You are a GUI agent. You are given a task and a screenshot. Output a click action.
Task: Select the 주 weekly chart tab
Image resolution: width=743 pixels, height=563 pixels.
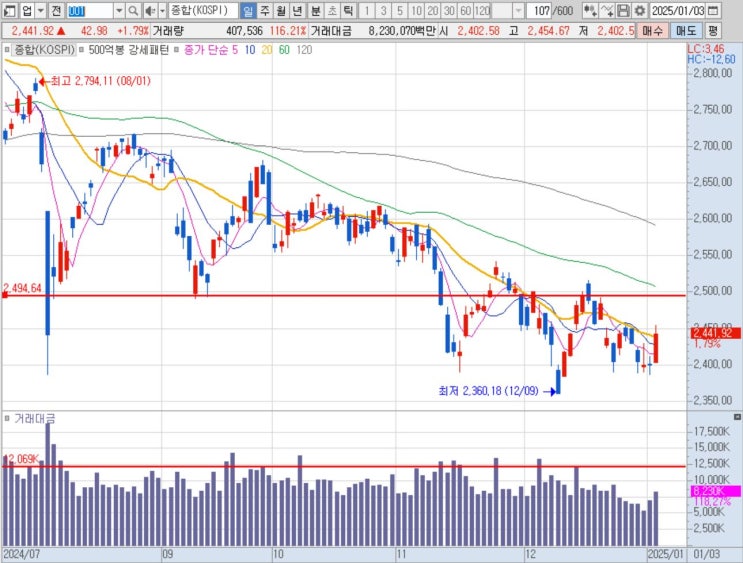tap(264, 10)
